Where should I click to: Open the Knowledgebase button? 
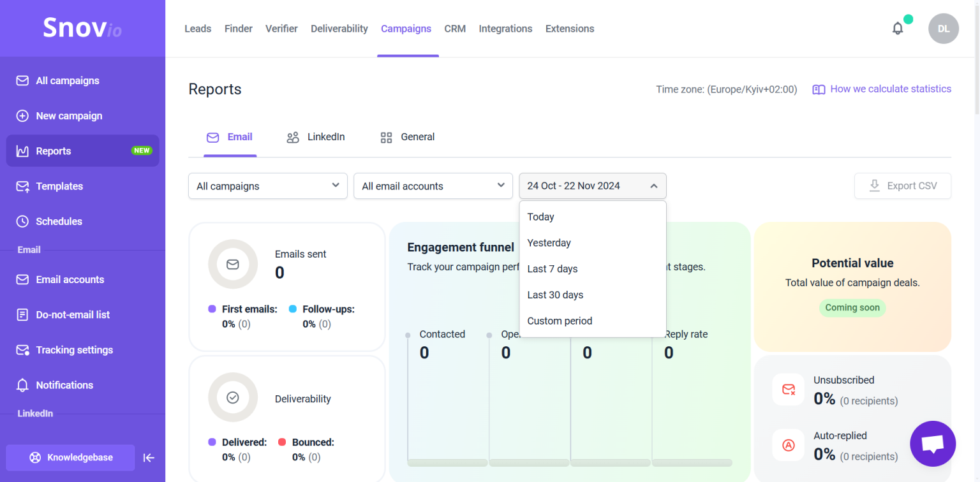point(71,458)
